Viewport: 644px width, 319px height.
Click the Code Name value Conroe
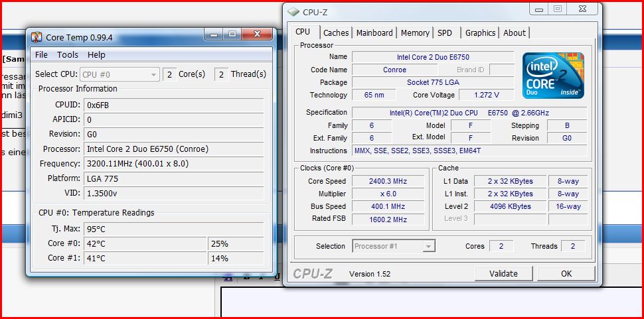click(x=394, y=70)
